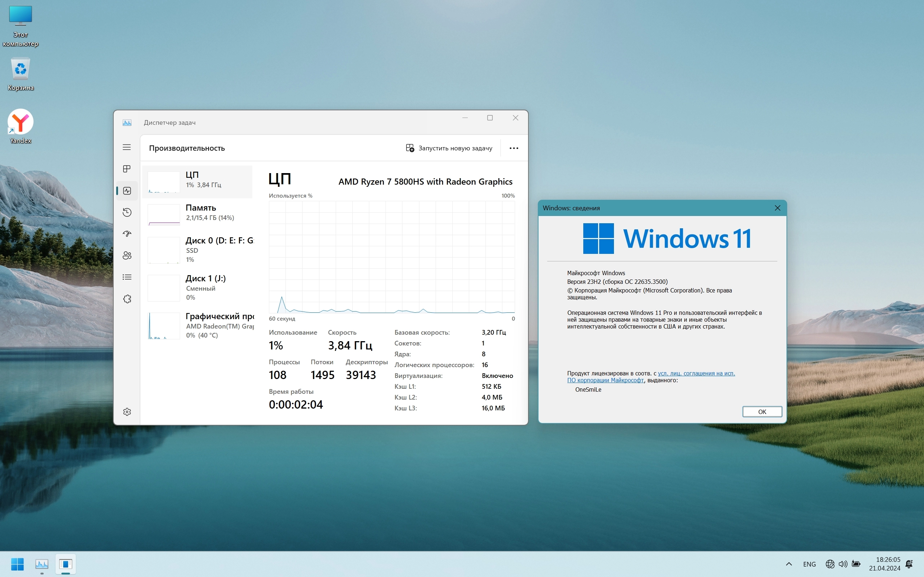The height and width of the screenshot is (577, 924).
Task: Open Task Manager settings gear icon
Action: 127,412
